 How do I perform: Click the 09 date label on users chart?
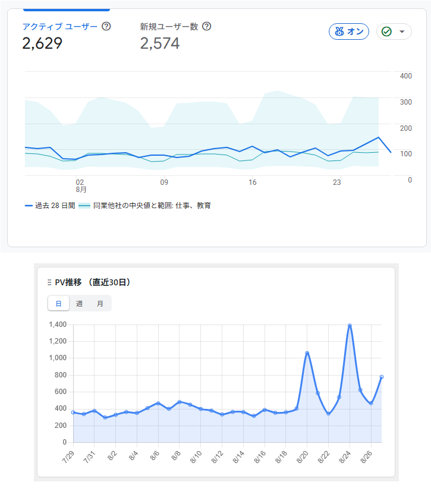[164, 182]
